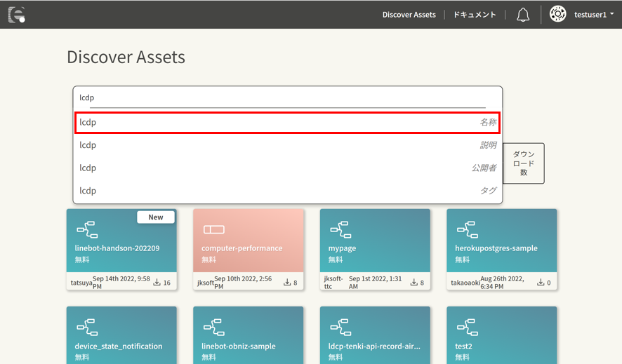622x364 pixels.
Task: Click 無料 label on mypage card
Action: [335, 259]
